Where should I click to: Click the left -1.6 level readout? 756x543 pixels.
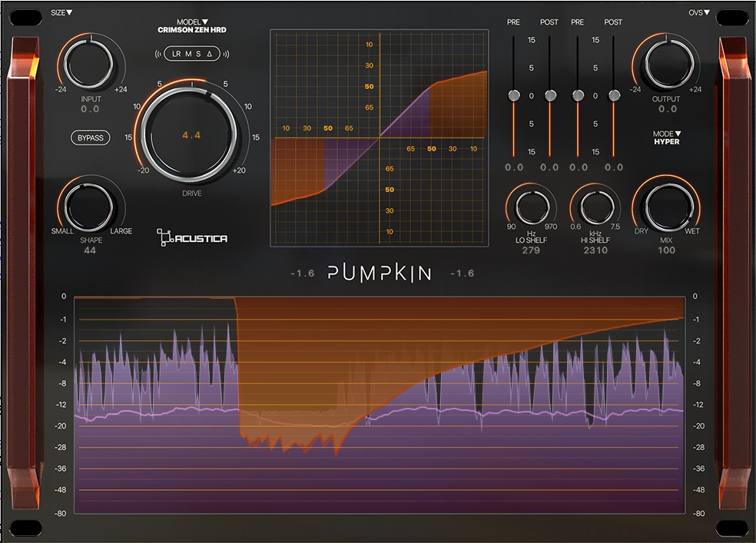[302, 273]
